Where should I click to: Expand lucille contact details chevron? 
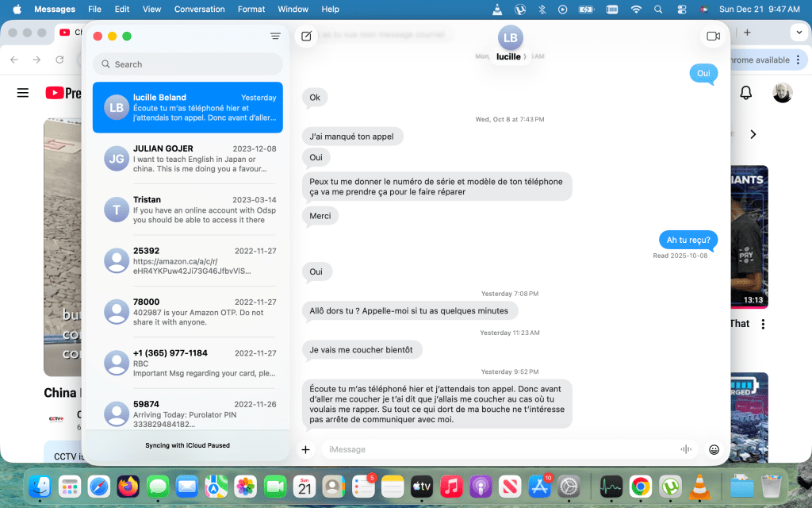pos(524,57)
